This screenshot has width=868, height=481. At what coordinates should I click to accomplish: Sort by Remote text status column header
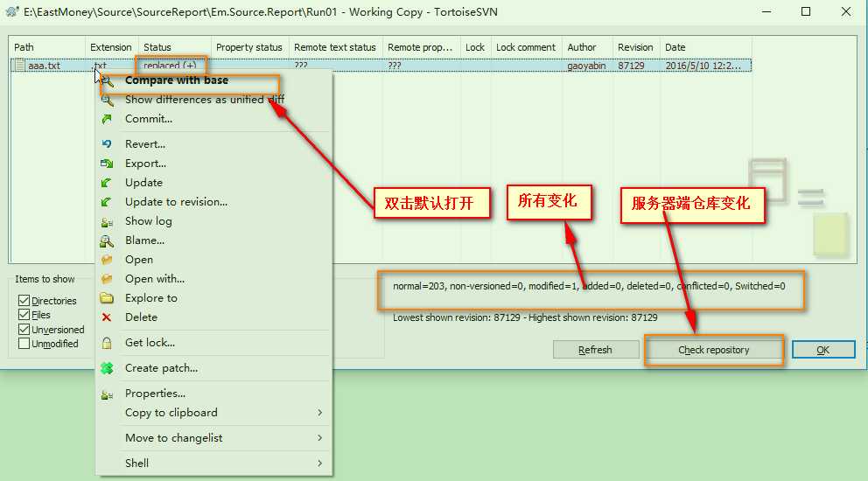(x=336, y=47)
